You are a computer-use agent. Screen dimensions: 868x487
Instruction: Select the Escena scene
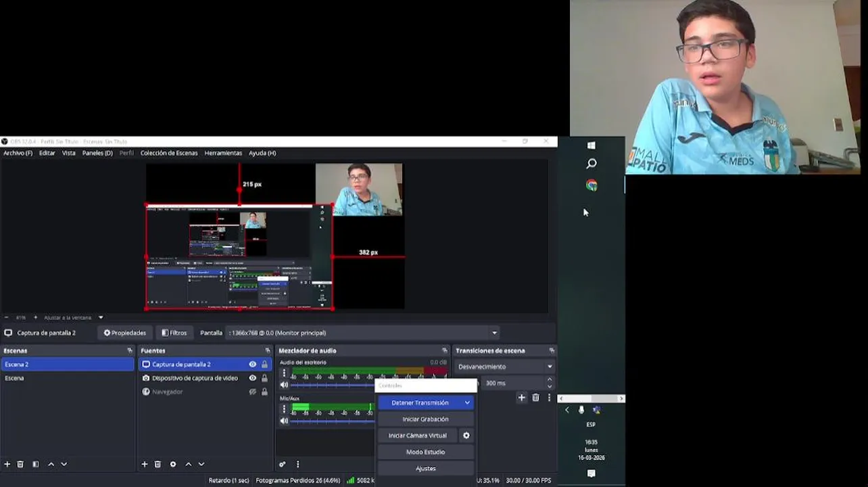68,378
